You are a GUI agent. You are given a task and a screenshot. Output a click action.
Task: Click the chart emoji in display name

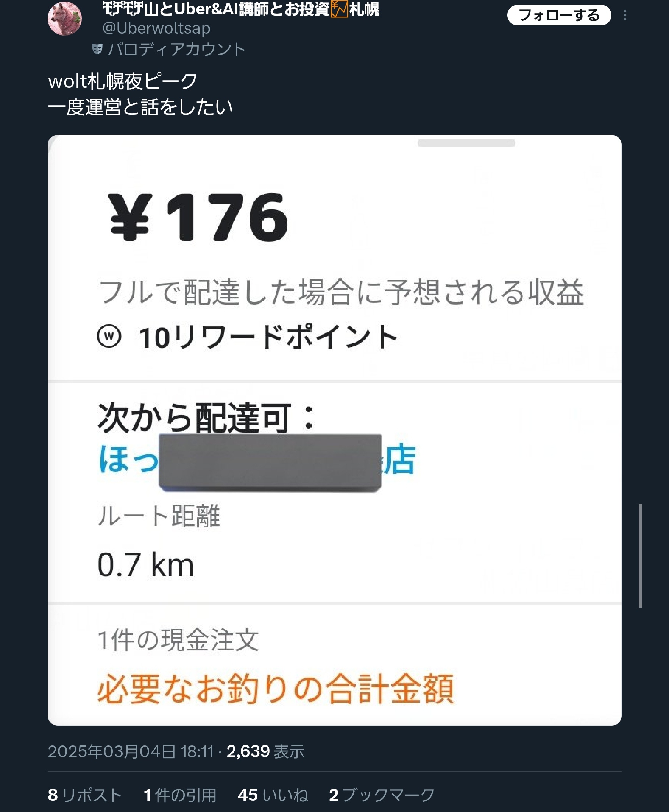339,8
